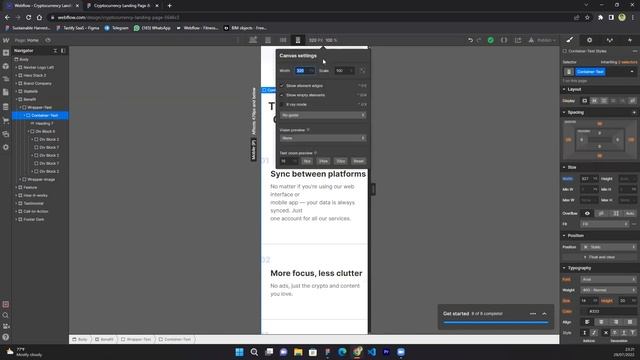Open the Assets panel icon
The height and width of the screenshot is (360, 640).
tap(6, 134)
